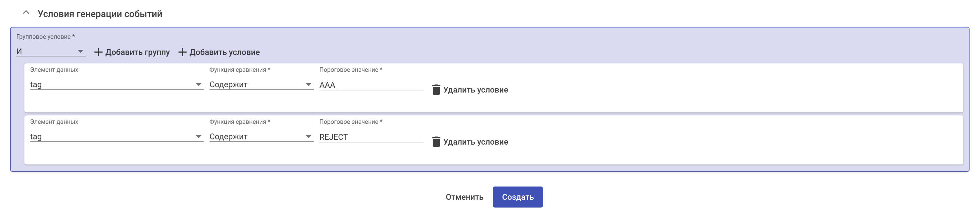Click the Добавить условие button text
The height and width of the screenshot is (214, 980).
[x=224, y=52]
